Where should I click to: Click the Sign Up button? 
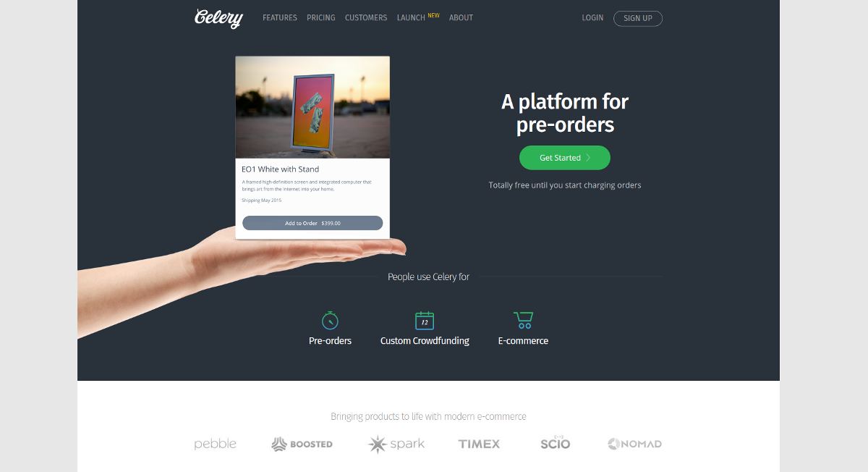tap(638, 18)
